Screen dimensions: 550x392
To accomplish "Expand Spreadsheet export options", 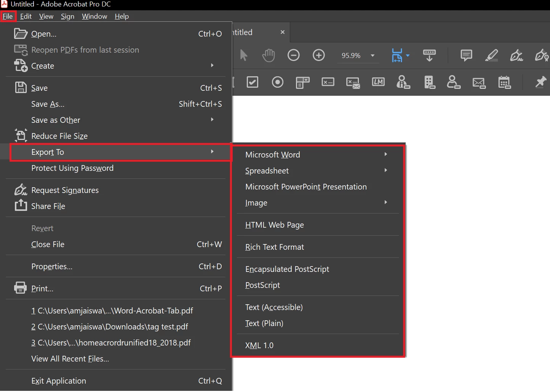I will [x=317, y=170].
